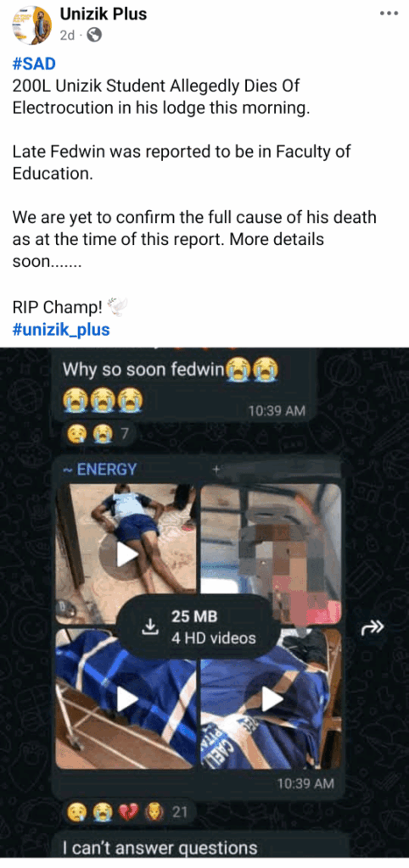Click the Unizik Plus profile picture
409x868 pixels.
point(32,25)
